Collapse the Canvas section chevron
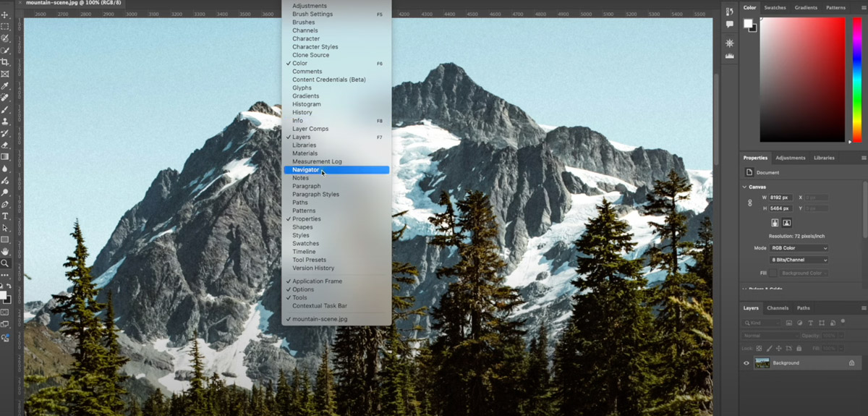The image size is (868, 416). 745,187
